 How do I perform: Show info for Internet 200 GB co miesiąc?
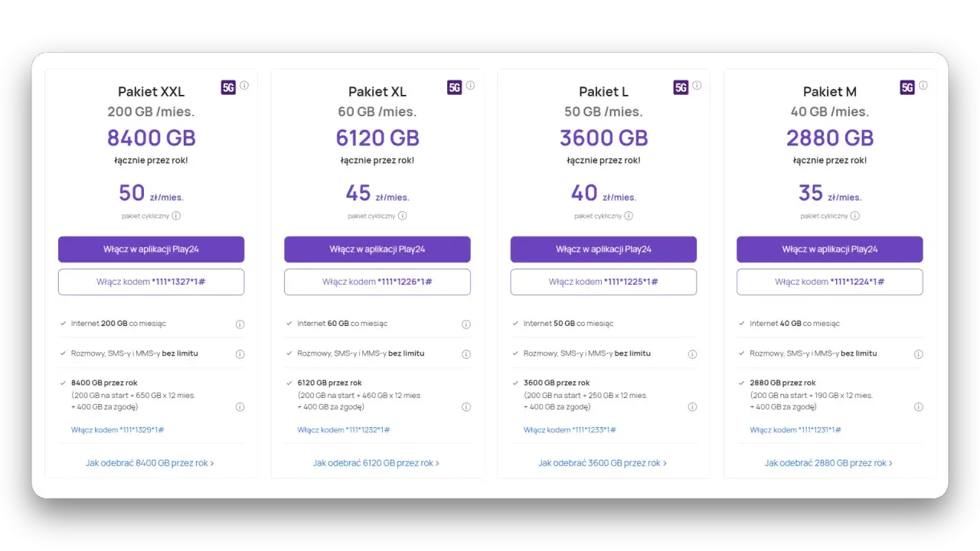(240, 324)
